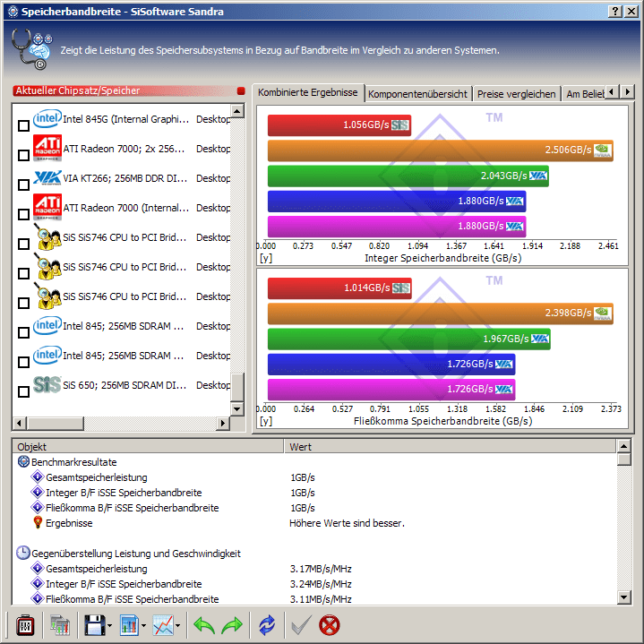Click the question mark help button in title bar

point(614,11)
